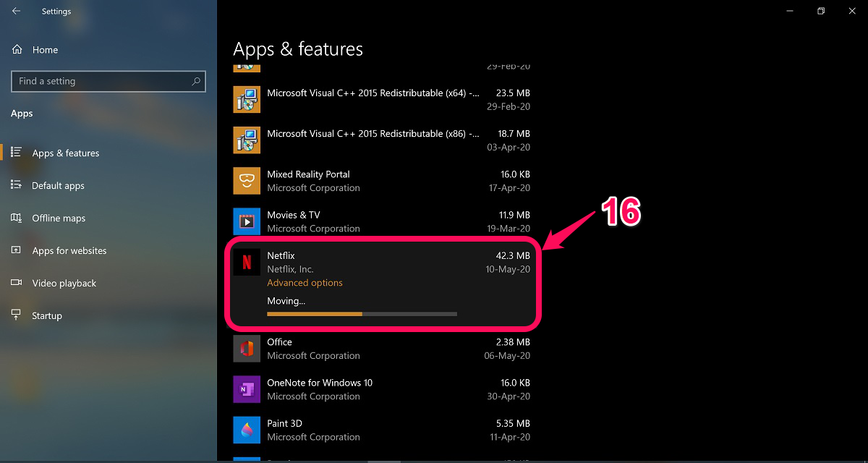Click the search magnifier icon
The height and width of the screenshot is (463, 868).
(x=196, y=81)
